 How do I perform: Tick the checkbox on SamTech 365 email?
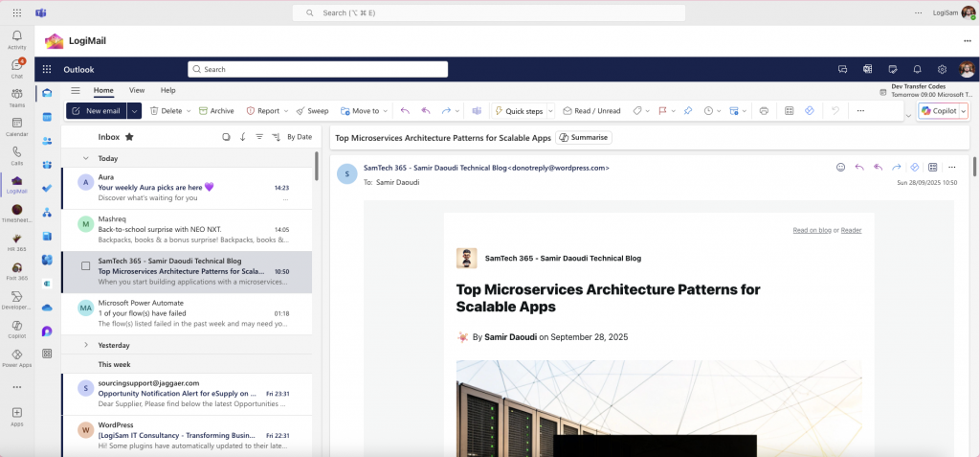[85, 265]
